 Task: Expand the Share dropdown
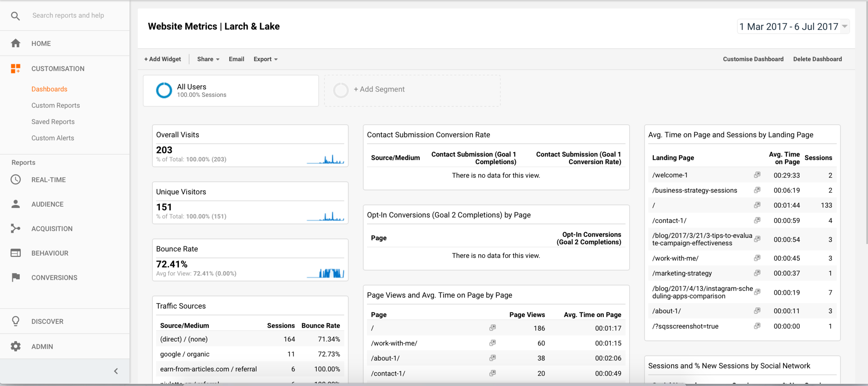208,59
